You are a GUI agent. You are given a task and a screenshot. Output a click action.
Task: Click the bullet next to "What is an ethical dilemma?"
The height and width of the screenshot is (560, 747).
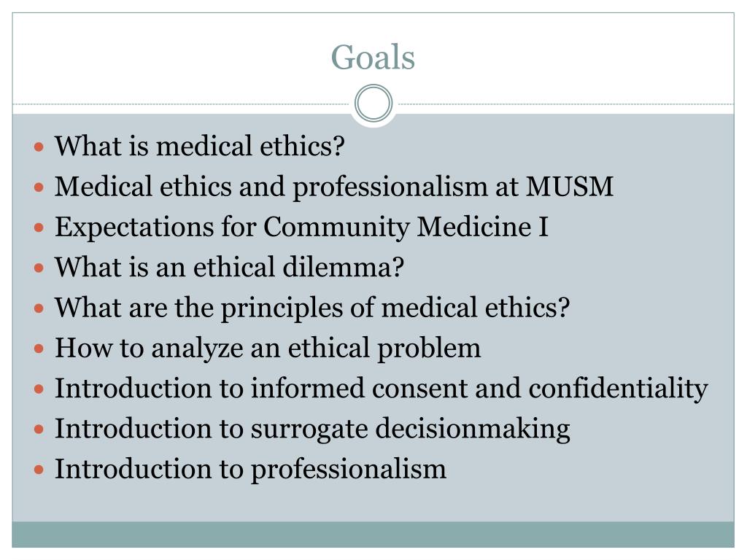coord(40,268)
